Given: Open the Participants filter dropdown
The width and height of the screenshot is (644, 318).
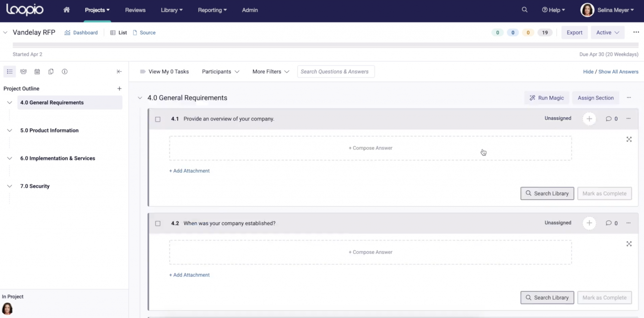Looking at the screenshot, I should coord(220,72).
